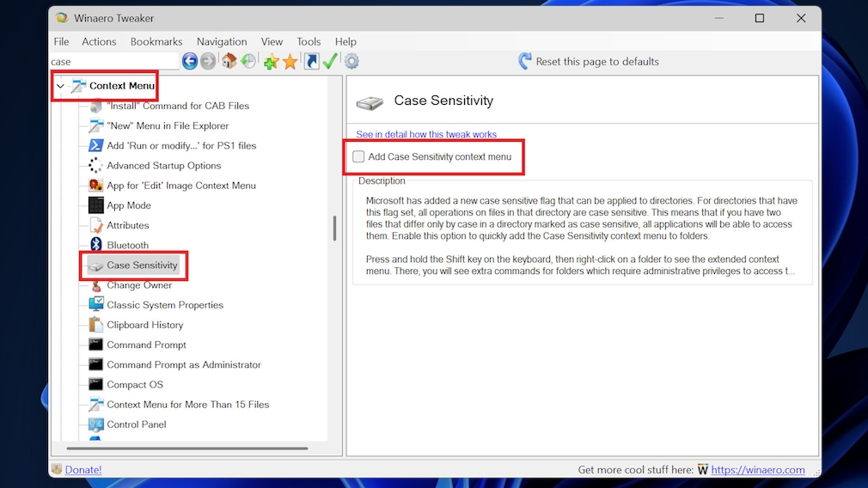868x488 pixels.
Task: Click Reset this page to defaults
Action: 596,62
